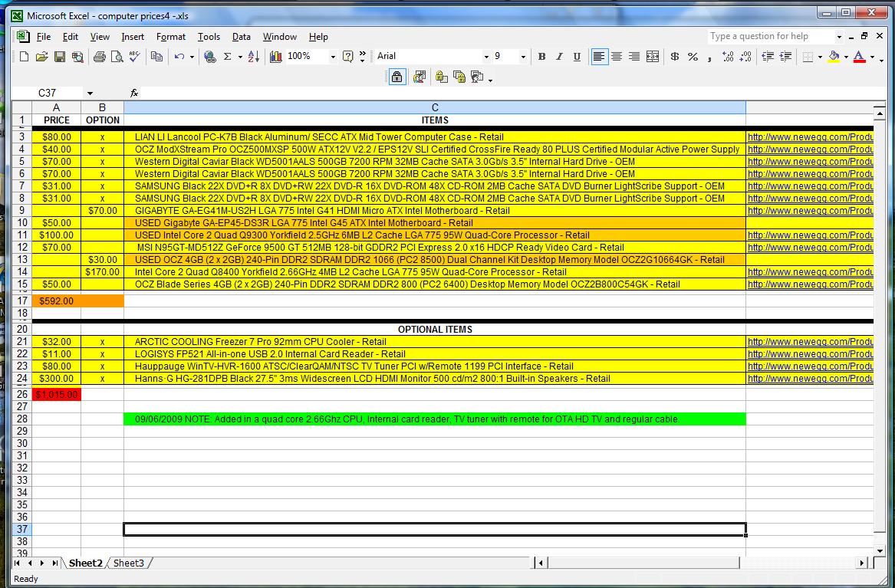Open newegg link for LIAN LI Lancool row
Viewport: 895px width, 588px height.
pos(810,137)
